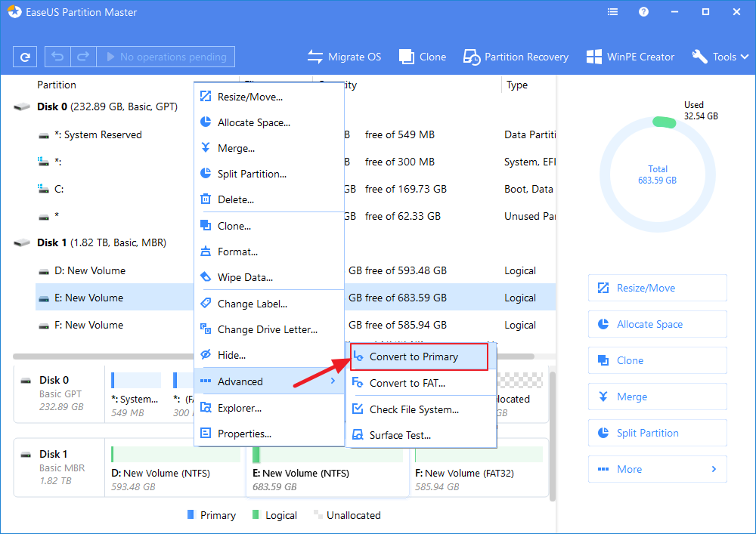Click Disk 0 Basic GPT map label
Viewport: 756px width, 534px height.
pyautogui.click(x=59, y=394)
